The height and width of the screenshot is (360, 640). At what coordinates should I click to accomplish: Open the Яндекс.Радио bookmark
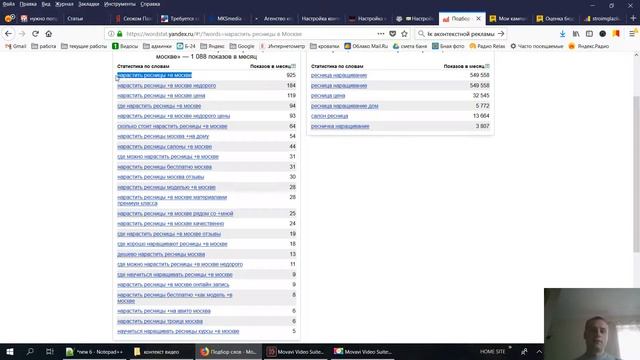(589, 46)
